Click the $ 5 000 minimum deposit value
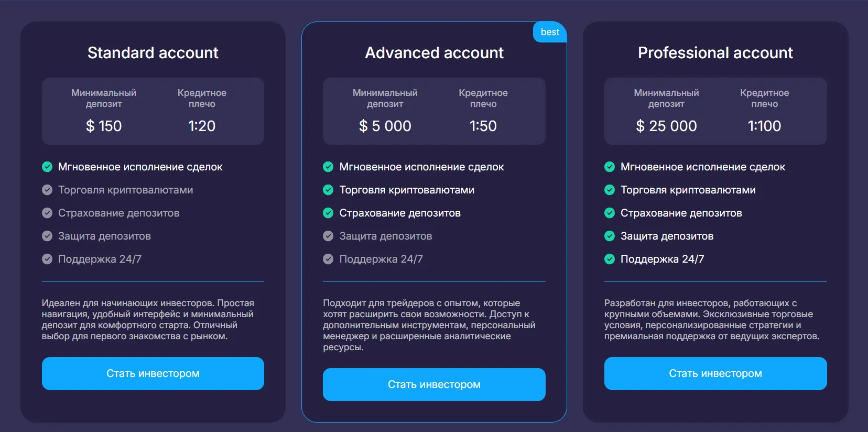 click(x=385, y=126)
